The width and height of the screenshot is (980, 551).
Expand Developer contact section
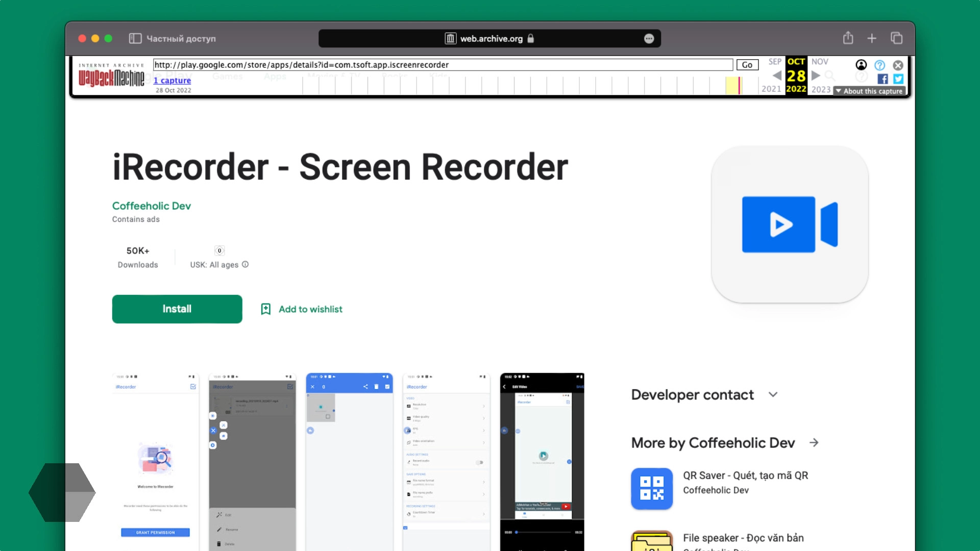pyautogui.click(x=773, y=394)
